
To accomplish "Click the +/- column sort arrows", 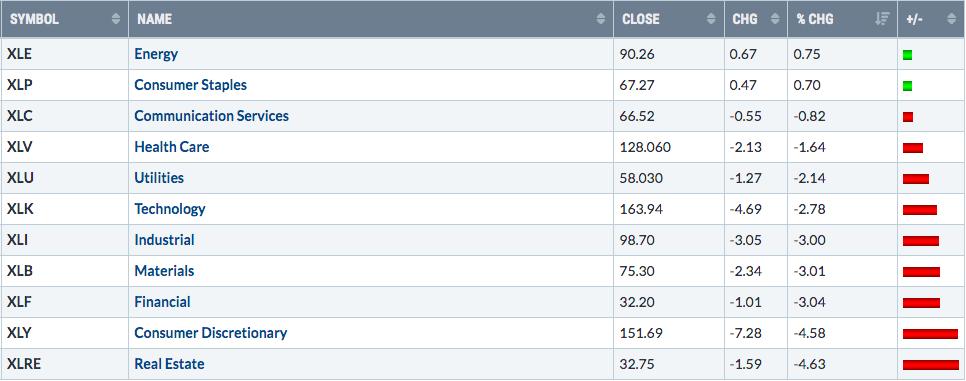I will point(951,19).
